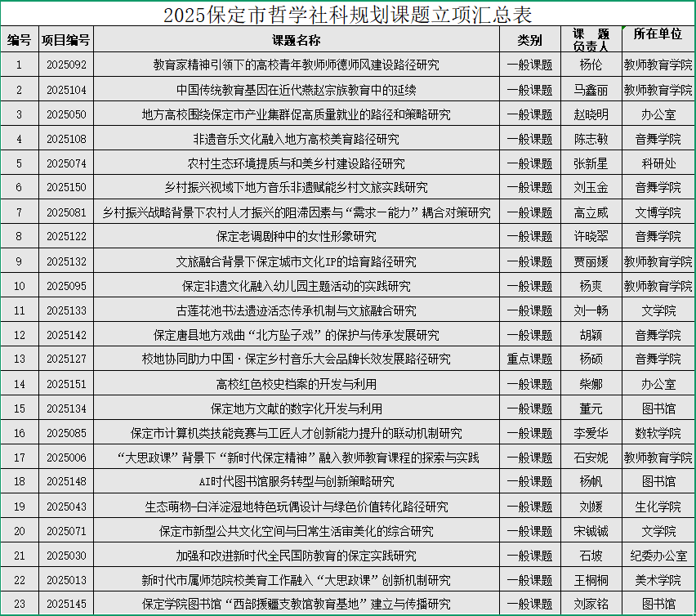Click the 所在单位 column header

click(x=658, y=34)
